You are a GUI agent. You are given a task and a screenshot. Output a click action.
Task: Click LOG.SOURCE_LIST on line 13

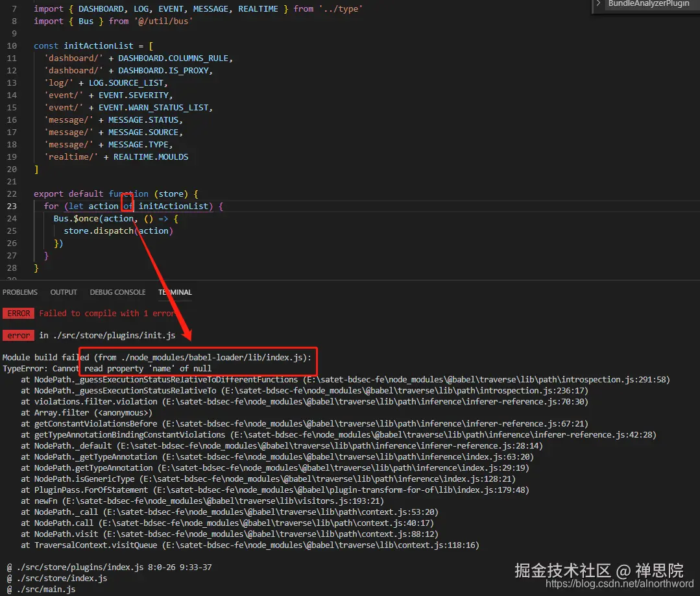[126, 83]
